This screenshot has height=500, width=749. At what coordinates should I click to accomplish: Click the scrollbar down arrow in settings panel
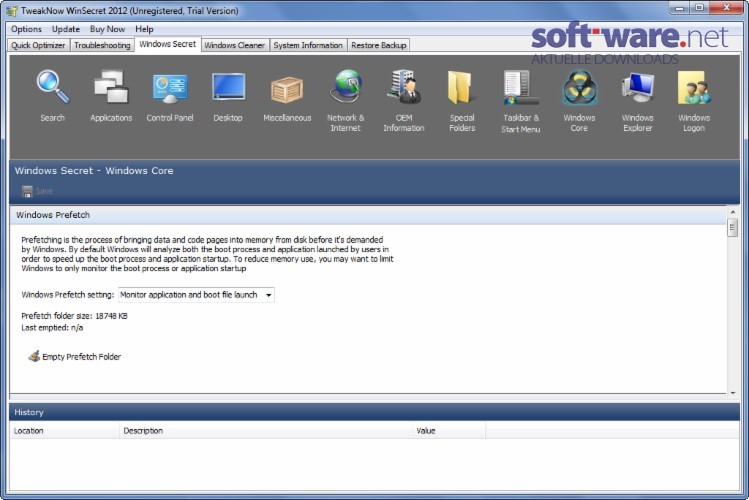tap(733, 394)
